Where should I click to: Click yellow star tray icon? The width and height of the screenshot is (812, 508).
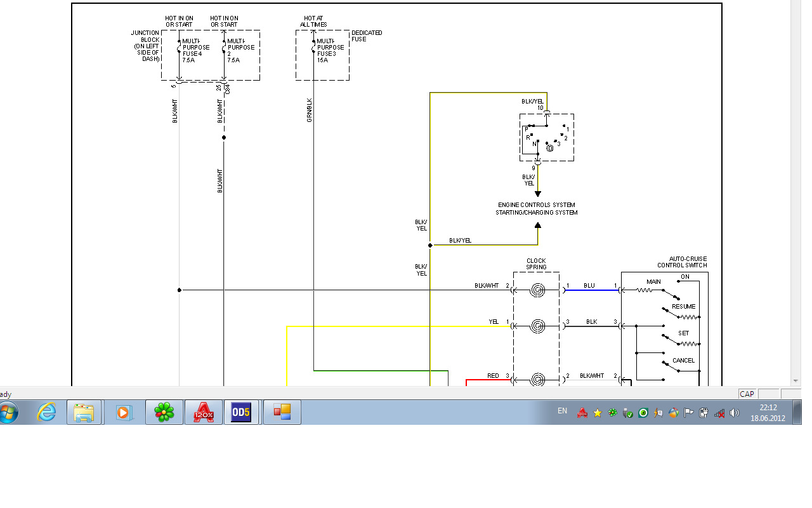(598, 413)
